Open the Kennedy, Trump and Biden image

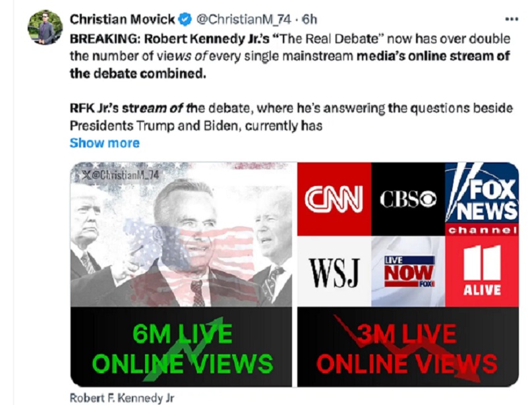(x=181, y=235)
